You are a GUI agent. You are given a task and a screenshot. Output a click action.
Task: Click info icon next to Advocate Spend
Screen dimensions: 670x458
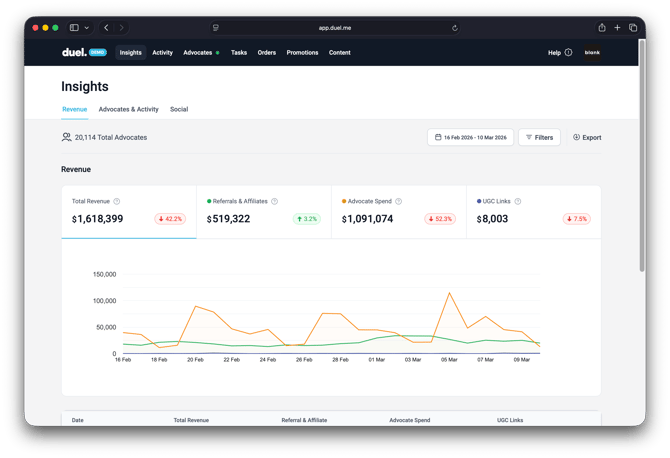(399, 202)
